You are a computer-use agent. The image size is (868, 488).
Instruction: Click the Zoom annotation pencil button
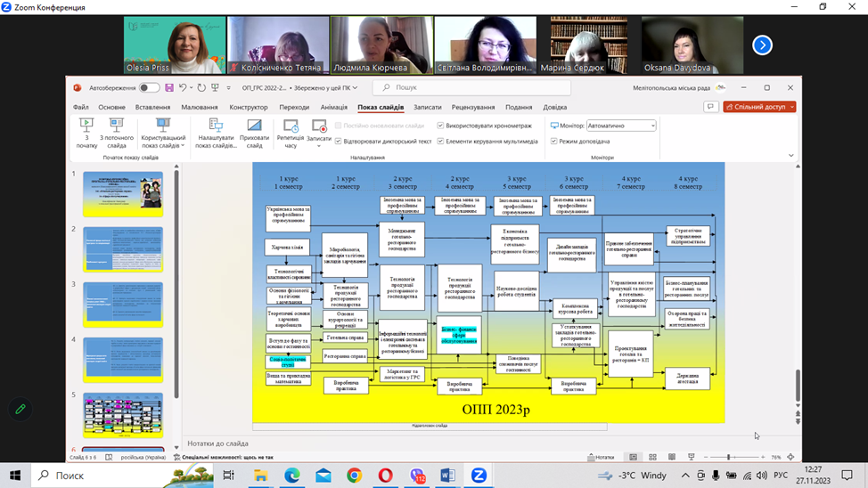click(20, 409)
